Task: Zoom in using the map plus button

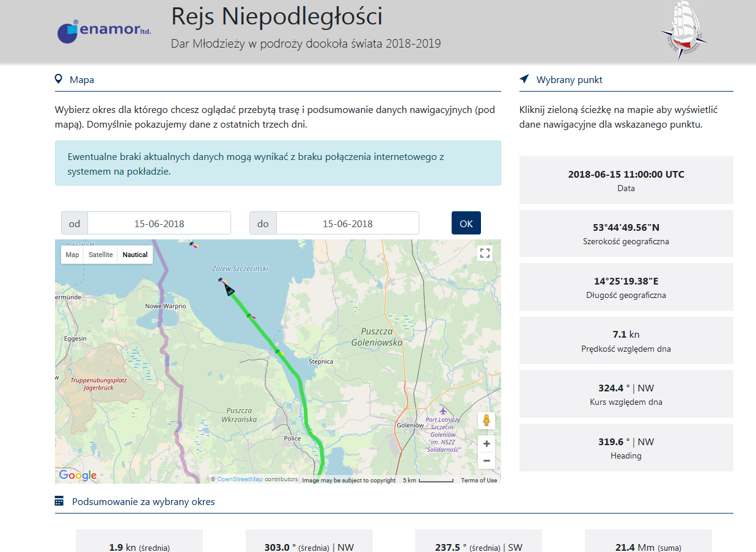Action: coord(486,444)
